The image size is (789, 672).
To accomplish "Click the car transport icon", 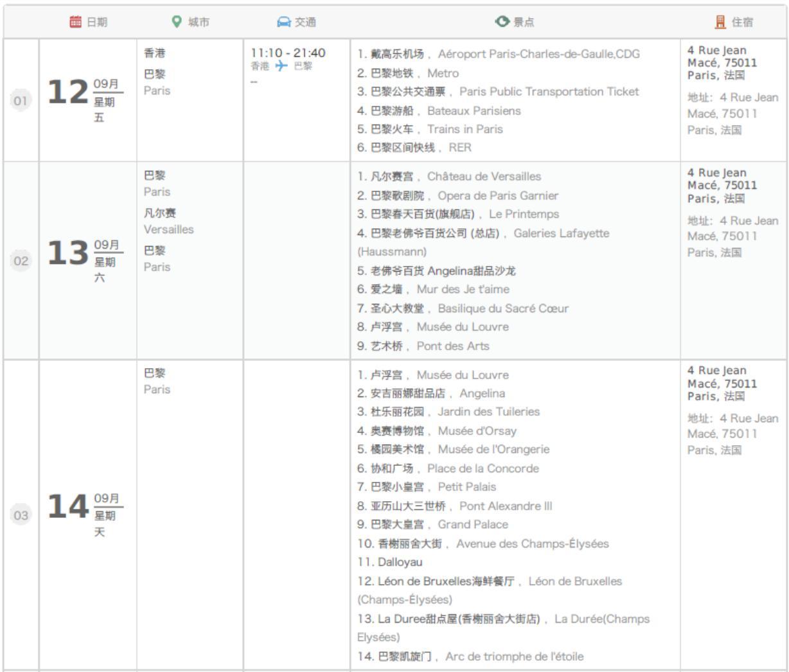I will 283,22.
